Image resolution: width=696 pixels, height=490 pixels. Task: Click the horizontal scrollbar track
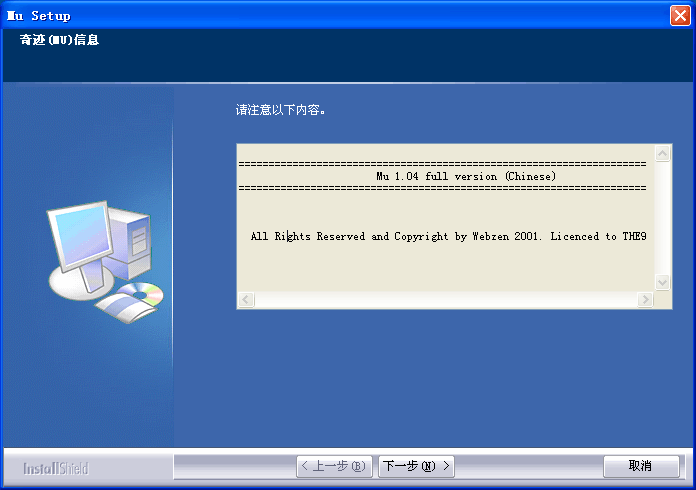[446, 300]
